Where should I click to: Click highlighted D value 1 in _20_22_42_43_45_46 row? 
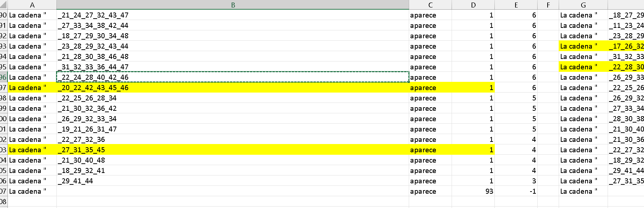(x=473, y=88)
